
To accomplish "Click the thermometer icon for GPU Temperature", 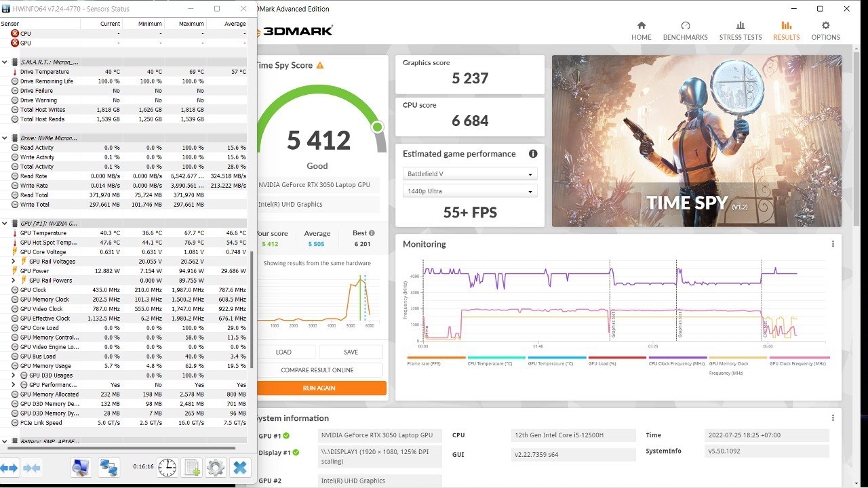I will click(x=15, y=232).
